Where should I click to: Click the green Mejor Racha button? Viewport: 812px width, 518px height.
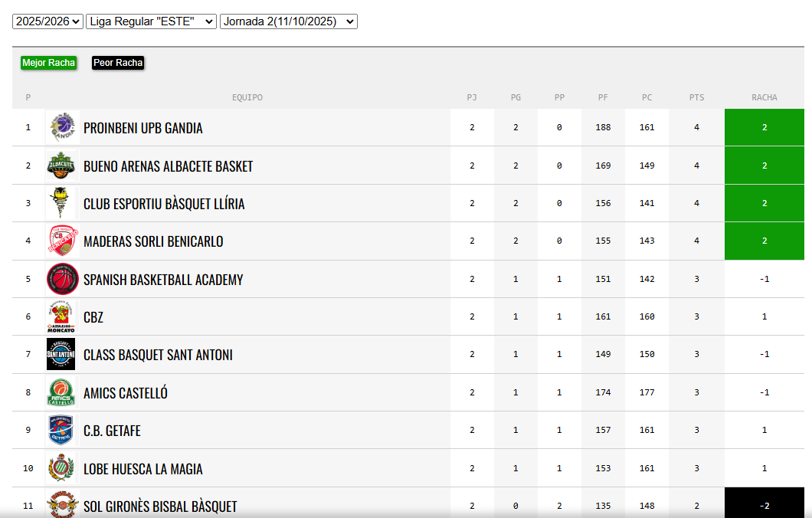pos(48,63)
